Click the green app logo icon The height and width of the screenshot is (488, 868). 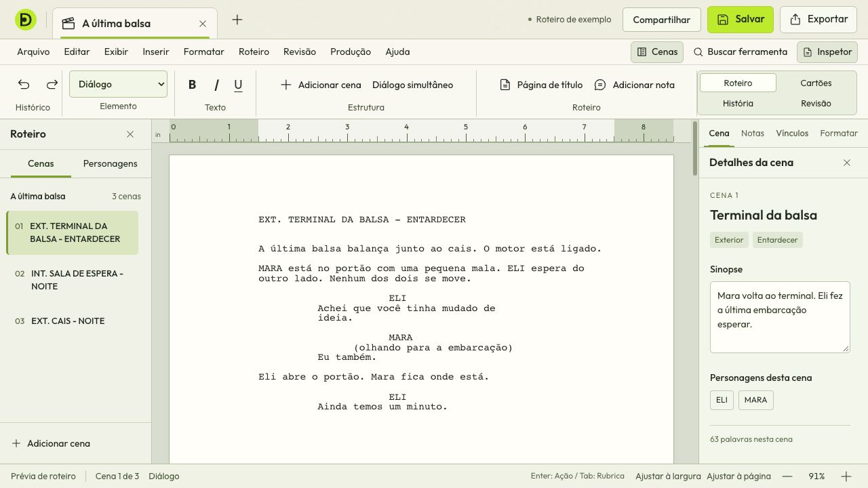point(26,20)
